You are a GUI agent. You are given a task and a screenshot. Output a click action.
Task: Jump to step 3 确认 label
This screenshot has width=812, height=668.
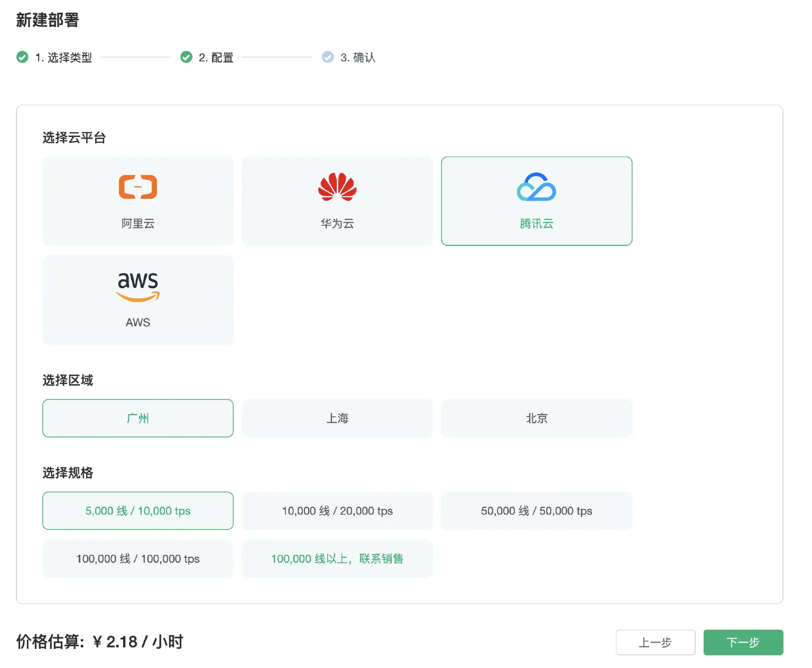(x=358, y=58)
